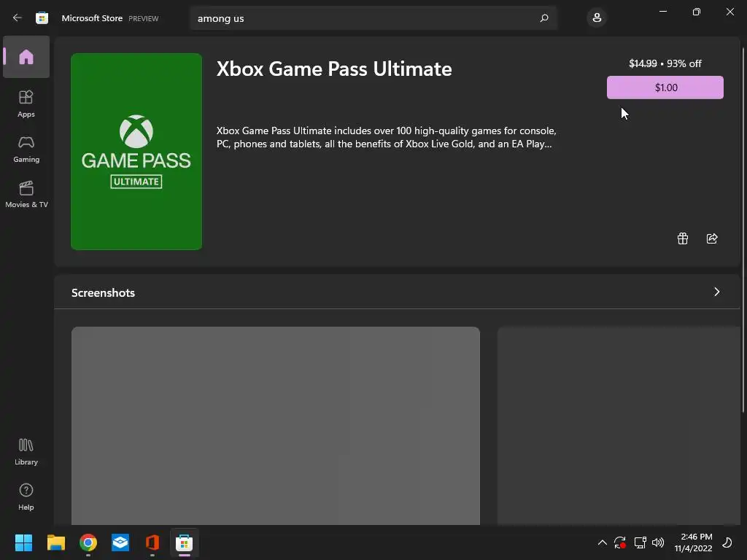This screenshot has height=560, width=747.
Task: Open the first screenshot thumbnail
Action: (x=275, y=426)
